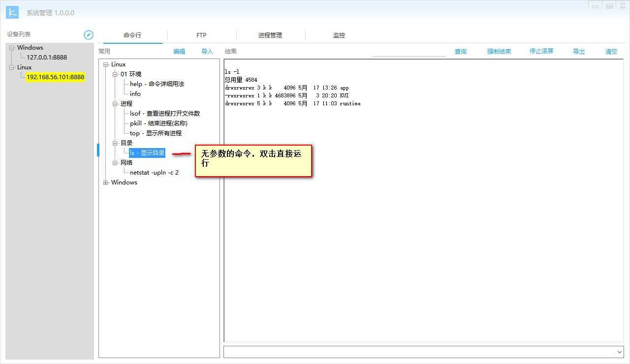The width and height of the screenshot is (630, 364).
Task: Select top - 显示所有进程
Action: pos(156,133)
